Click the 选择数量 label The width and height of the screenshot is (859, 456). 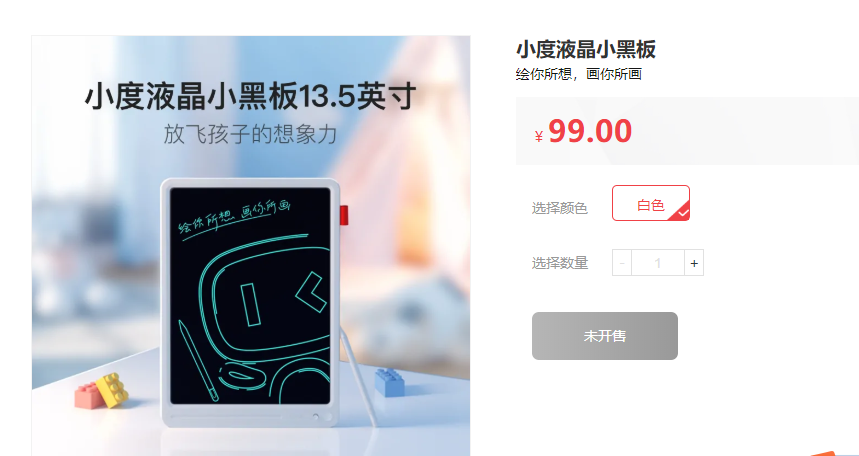(559, 264)
